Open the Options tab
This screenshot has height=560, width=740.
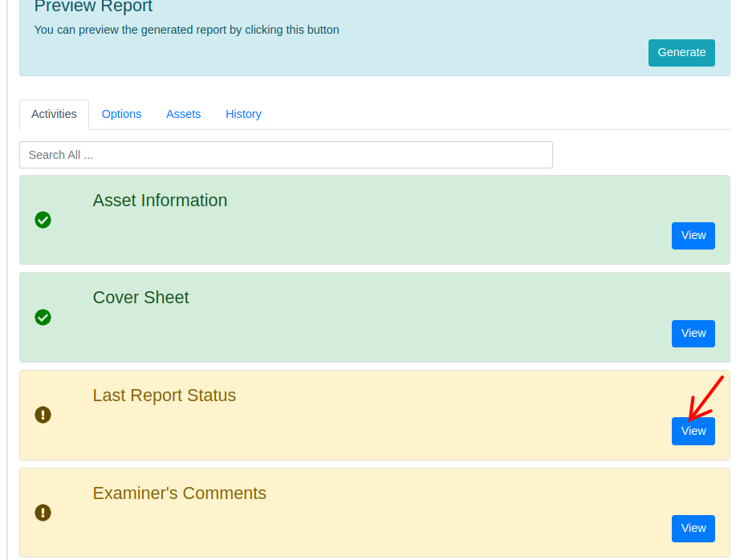[x=121, y=114]
